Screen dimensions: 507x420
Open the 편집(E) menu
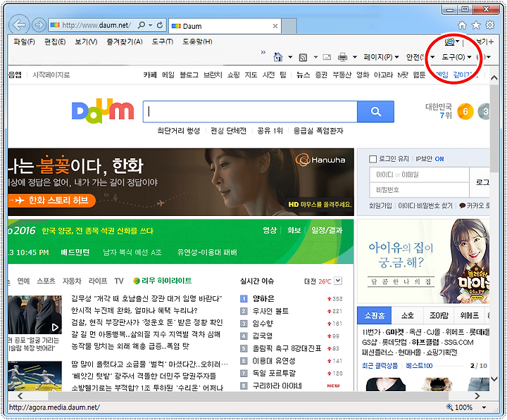tap(55, 42)
